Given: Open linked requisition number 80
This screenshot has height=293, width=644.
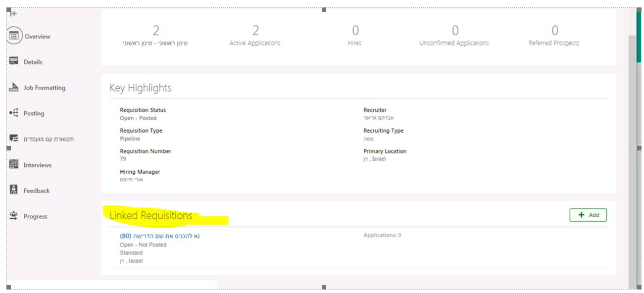Looking at the screenshot, I should [x=160, y=236].
